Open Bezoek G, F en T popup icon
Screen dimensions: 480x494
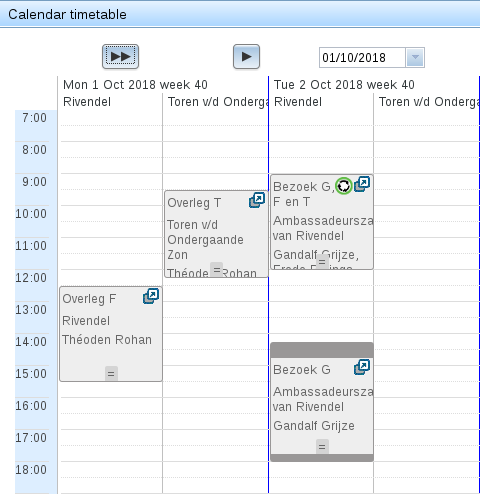click(362, 184)
